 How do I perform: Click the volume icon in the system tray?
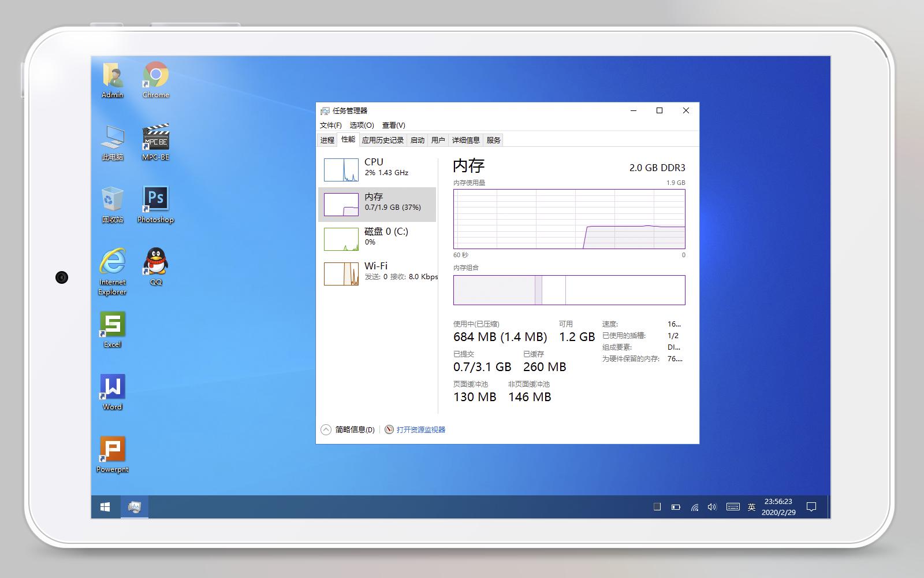coord(712,506)
